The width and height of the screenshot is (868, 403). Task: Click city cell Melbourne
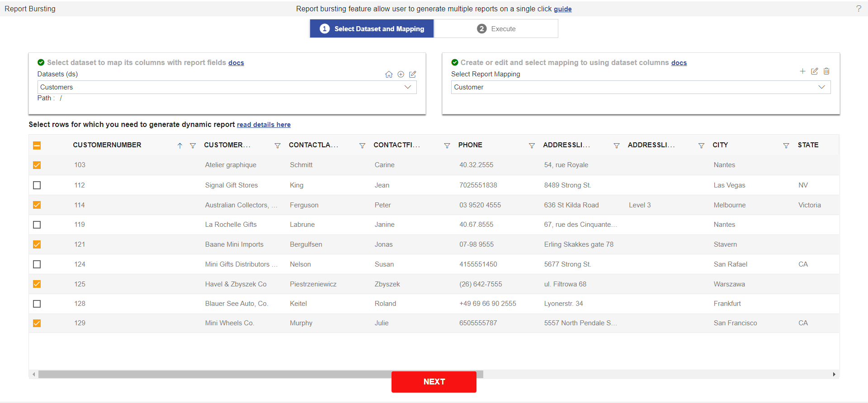pos(730,205)
